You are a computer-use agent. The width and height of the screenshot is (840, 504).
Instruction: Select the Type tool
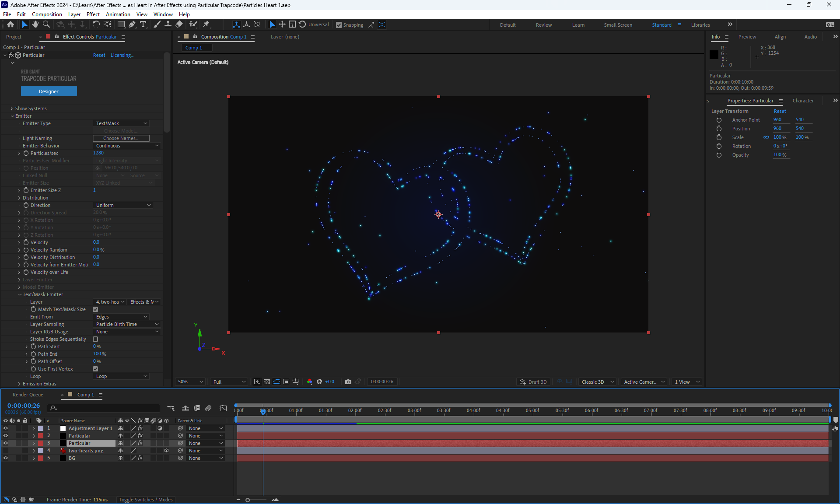(x=143, y=24)
